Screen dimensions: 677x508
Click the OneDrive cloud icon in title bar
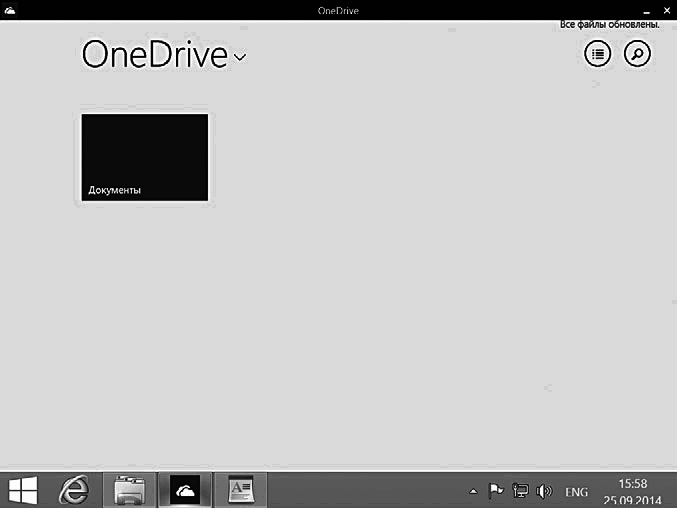9,10
